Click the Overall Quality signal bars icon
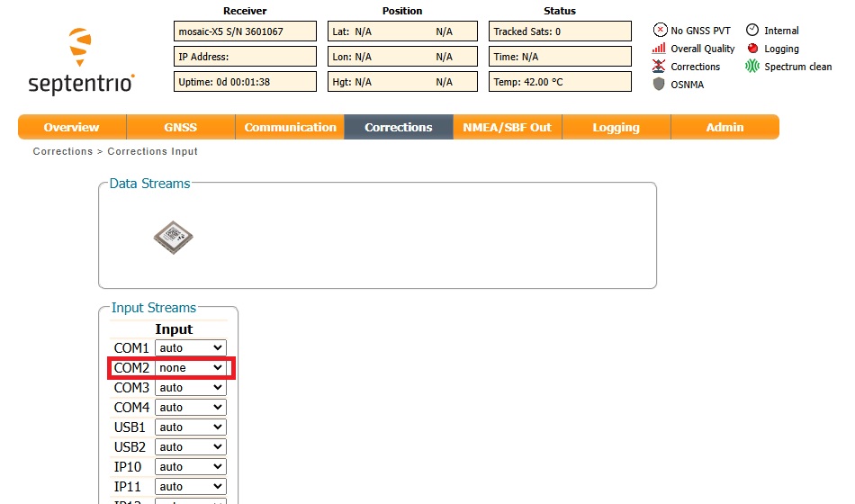The width and height of the screenshot is (855, 504). 660,49
